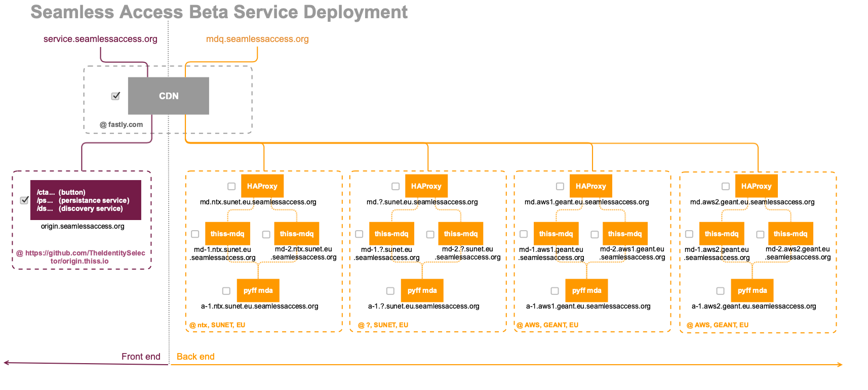Viewport: 868px width, 390px height.
Task: Select thiss-mdq block above md-1.aws1.geant.eu
Action: 556,234
